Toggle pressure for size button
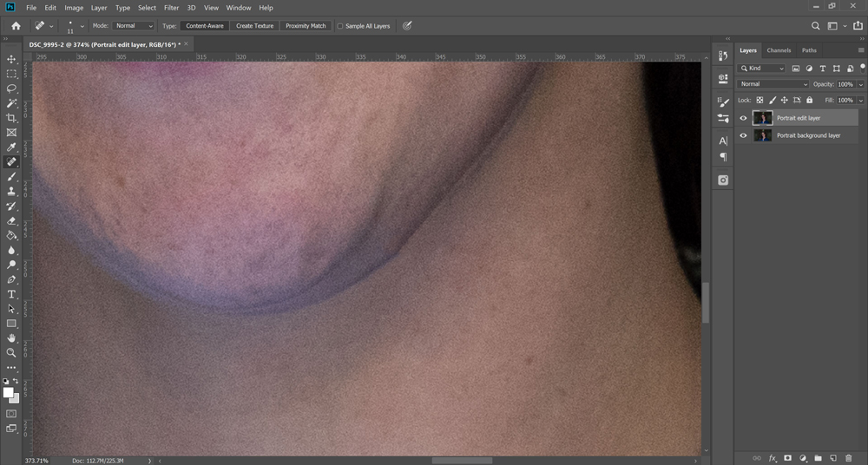 click(407, 25)
